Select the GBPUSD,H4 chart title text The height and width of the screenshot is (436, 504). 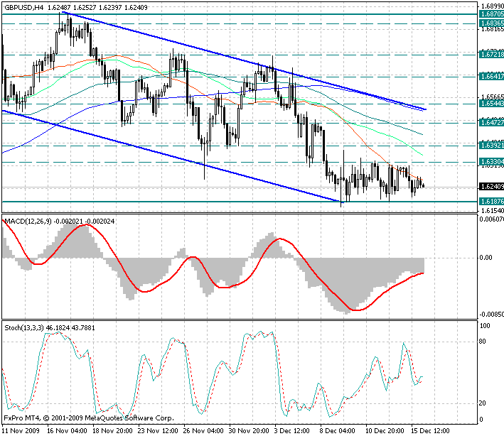(x=24, y=7)
